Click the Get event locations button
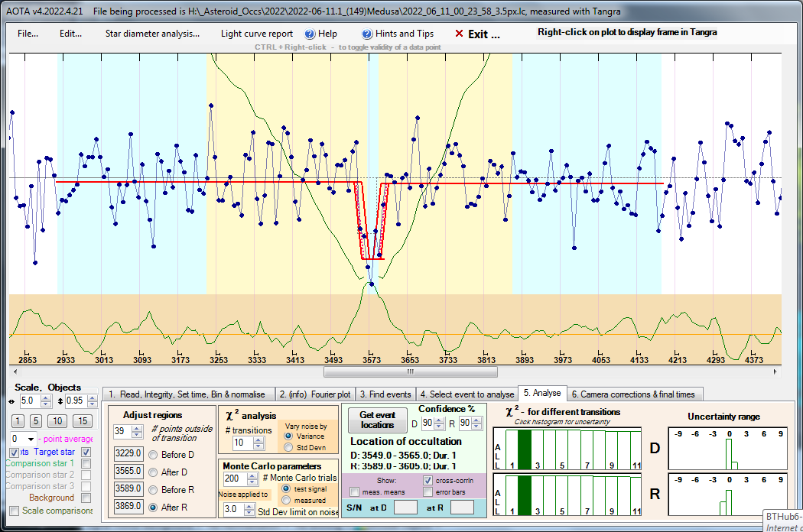Viewport: 803px width, 532px height. coord(377,420)
